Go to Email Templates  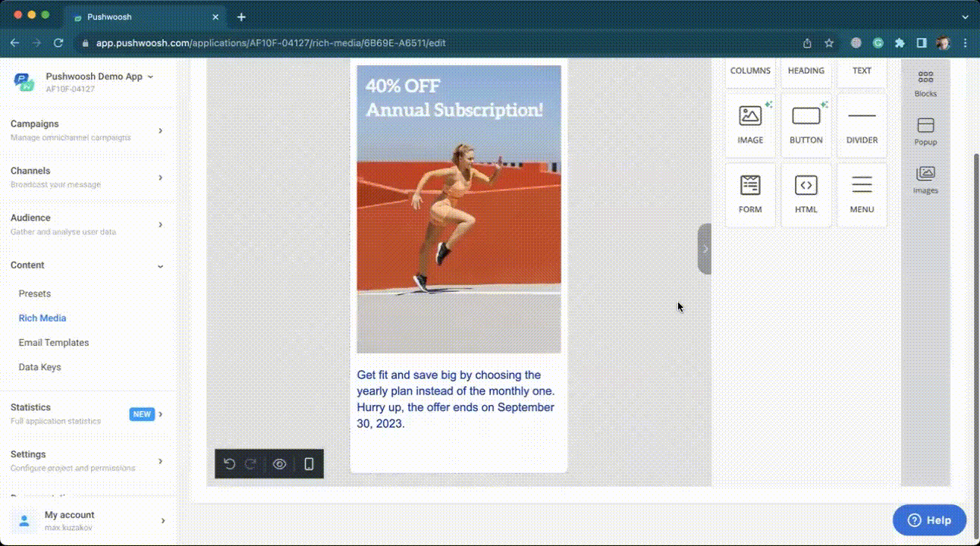point(54,343)
